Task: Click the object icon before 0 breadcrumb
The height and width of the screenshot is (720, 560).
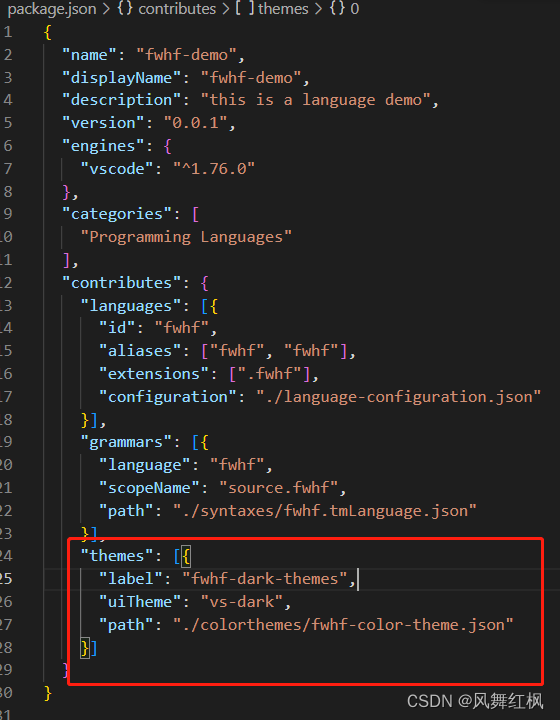Action: click(x=337, y=9)
